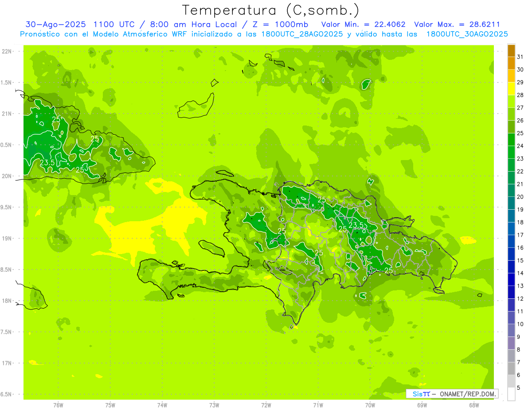Image resolution: width=532 pixels, height=411 pixels.
Task: Click the '71W' longitude axis label
Action: click(318, 405)
